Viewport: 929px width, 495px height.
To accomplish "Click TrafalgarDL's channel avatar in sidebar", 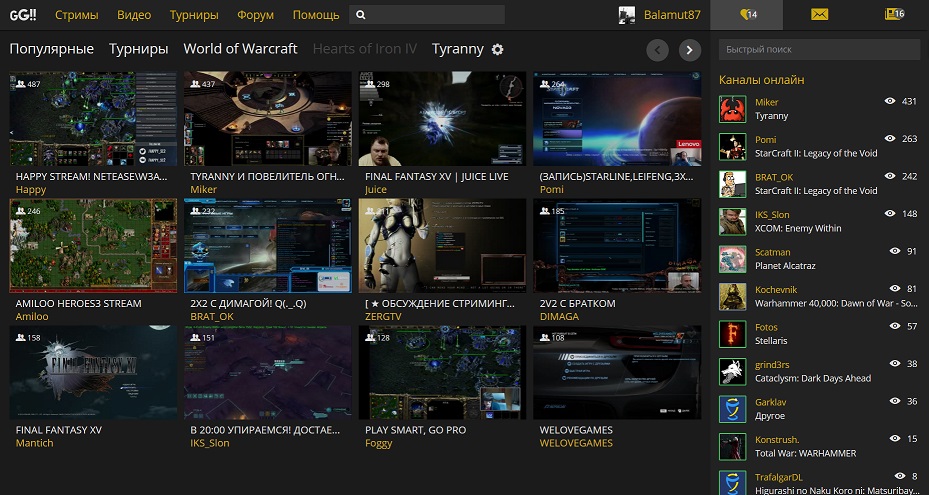I will tap(732, 483).
